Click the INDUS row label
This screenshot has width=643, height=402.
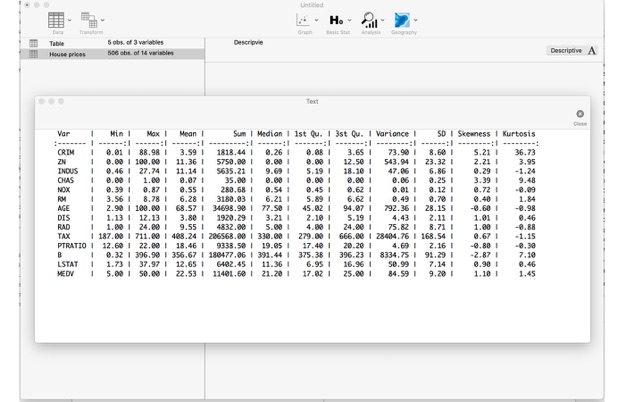tap(68, 171)
